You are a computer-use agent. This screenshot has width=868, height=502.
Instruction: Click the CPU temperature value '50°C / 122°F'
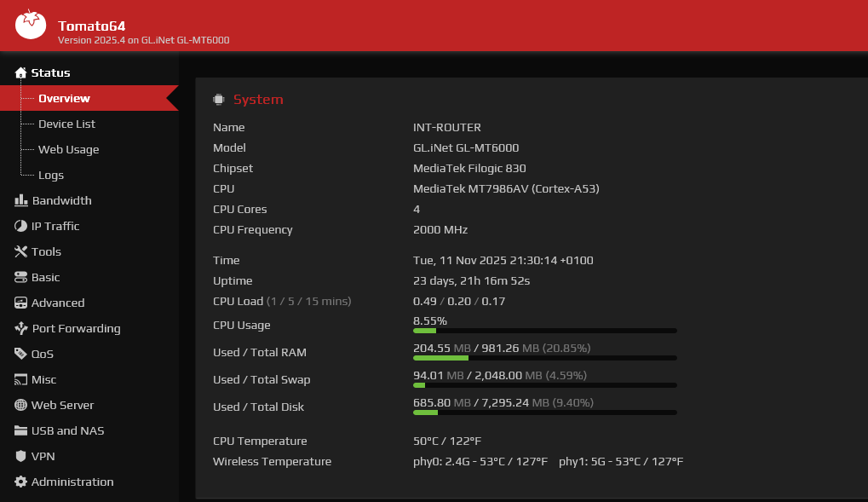point(447,441)
